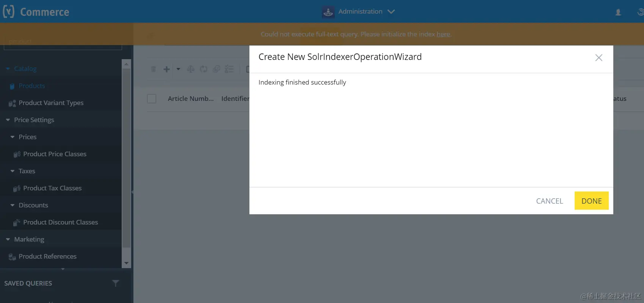Image resolution: width=644 pixels, height=303 pixels.
Task: Click the chain link icon in the toolbar
Action: click(x=216, y=69)
